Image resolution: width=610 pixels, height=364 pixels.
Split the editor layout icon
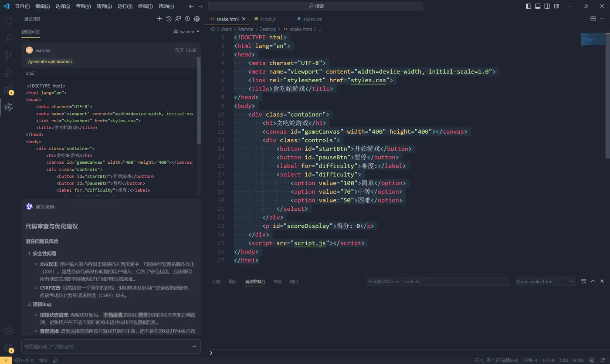pyautogui.click(x=593, y=19)
